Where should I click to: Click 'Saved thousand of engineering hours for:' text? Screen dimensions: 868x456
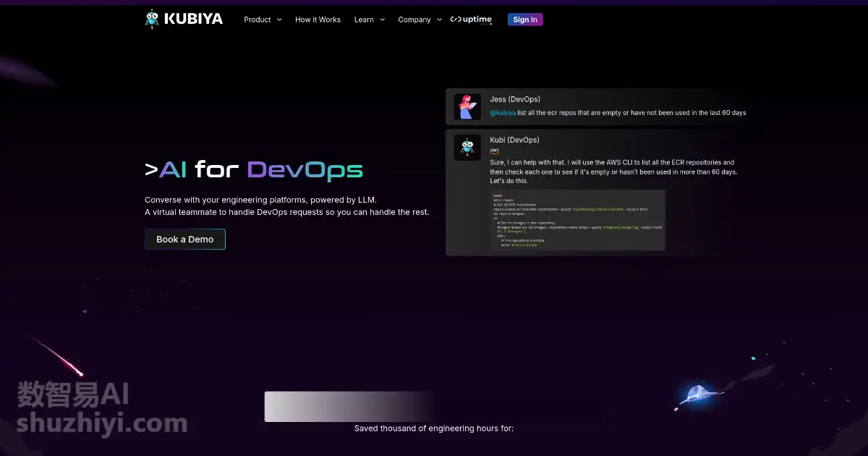pos(434,428)
